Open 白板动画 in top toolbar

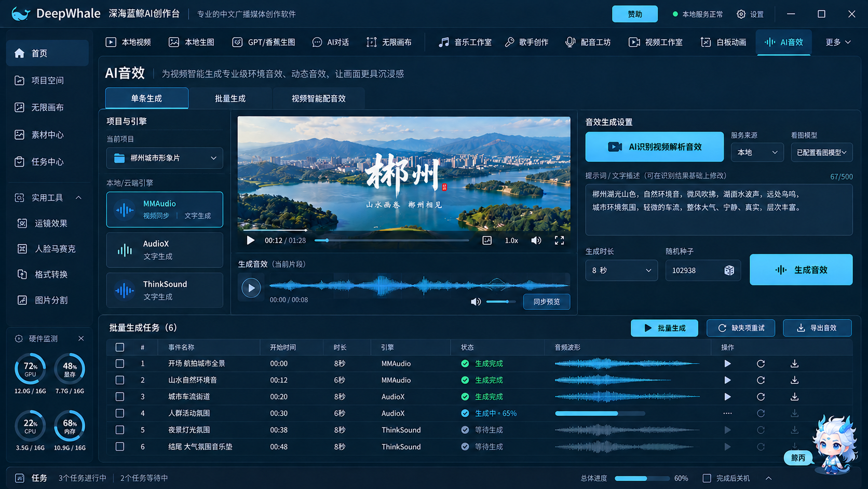click(723, 42)
